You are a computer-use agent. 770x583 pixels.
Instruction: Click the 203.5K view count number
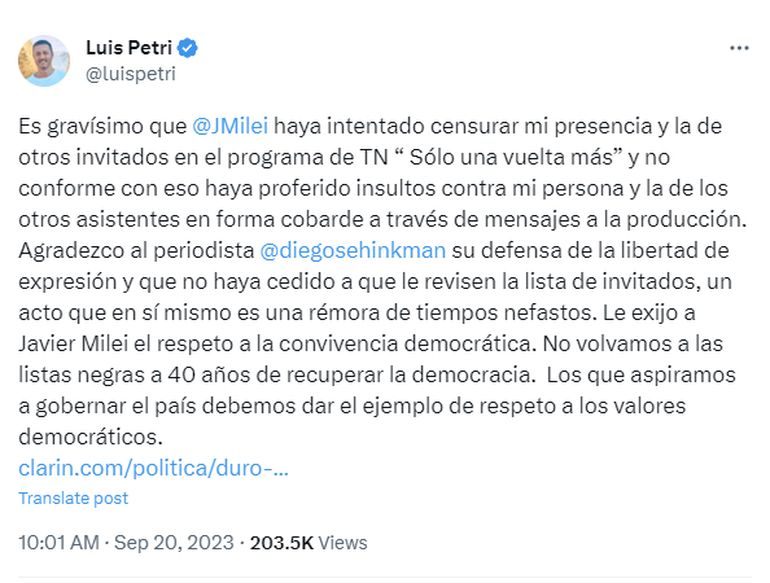[x=281, y=543]
